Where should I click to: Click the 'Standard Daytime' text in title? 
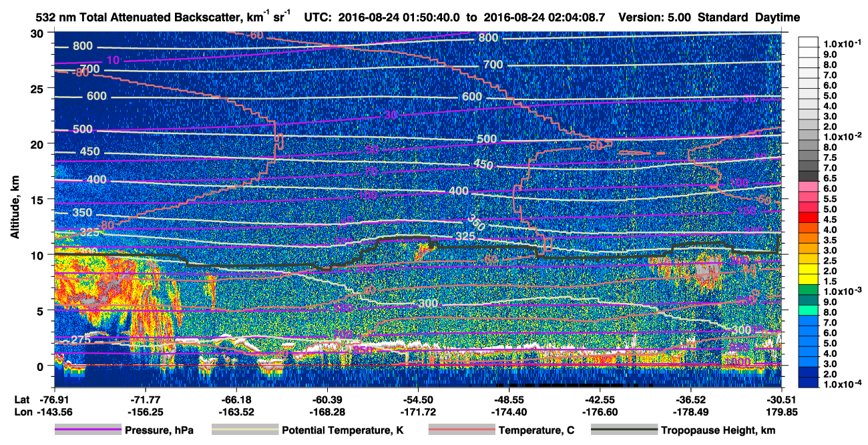coord(749,17)
